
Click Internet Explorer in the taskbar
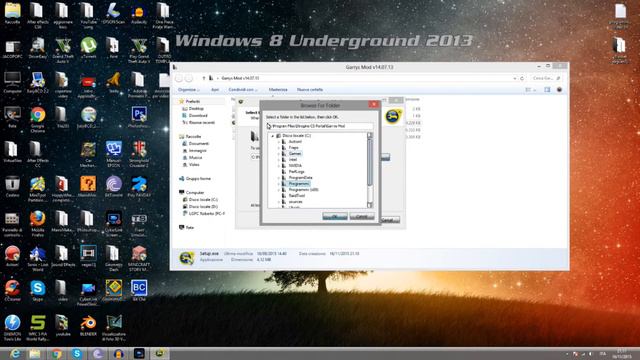(15, 353)
